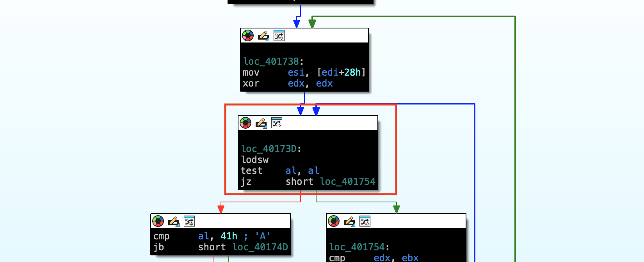Click loc_40174D jump target in jb instruction
This screenshot has height=262, width=644.
click(x=260, y=247)
